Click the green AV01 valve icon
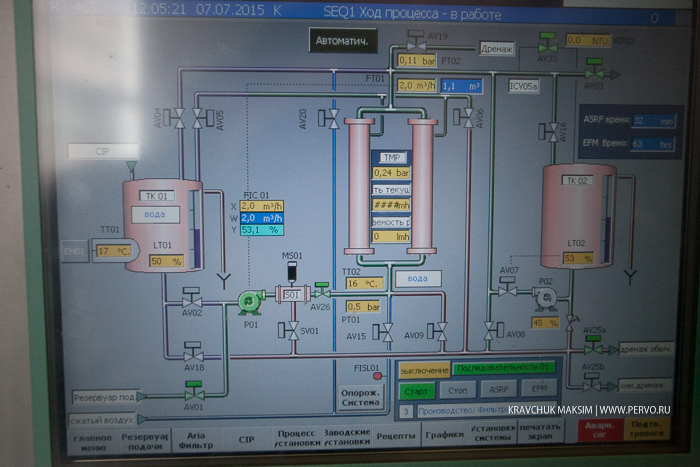Screen dimensions: 700x467 (194, 393)
